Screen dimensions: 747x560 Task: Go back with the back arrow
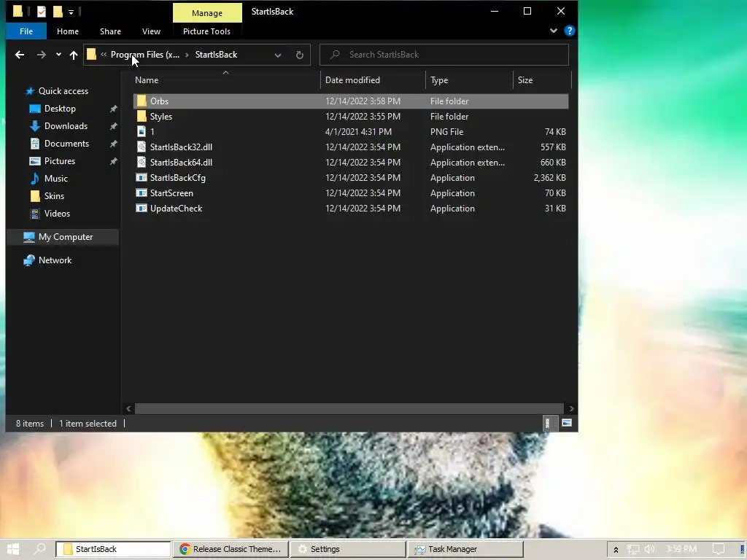coord(20,55)
